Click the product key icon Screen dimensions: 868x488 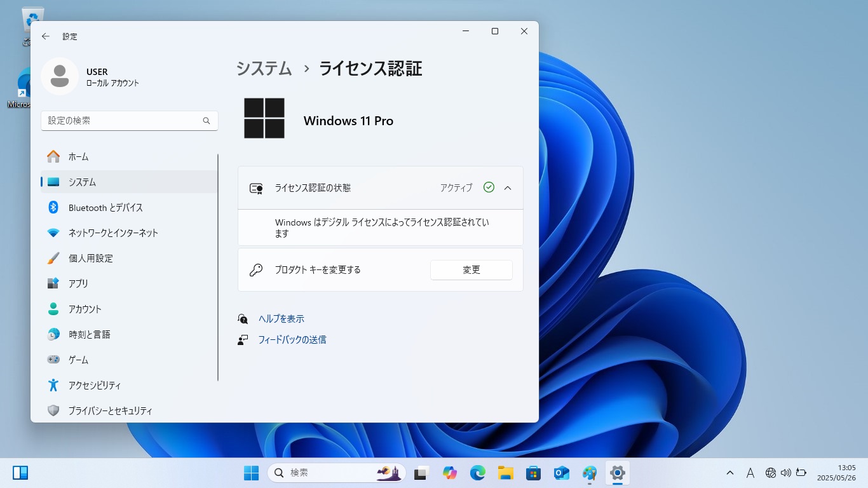(x=256, y=270)
